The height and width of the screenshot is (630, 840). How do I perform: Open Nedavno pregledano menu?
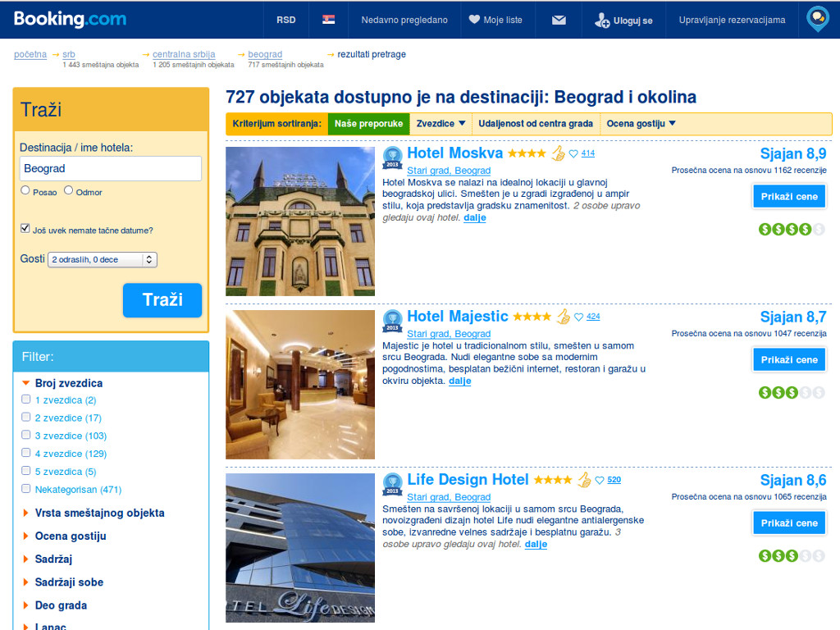click(x=404, y=20)
